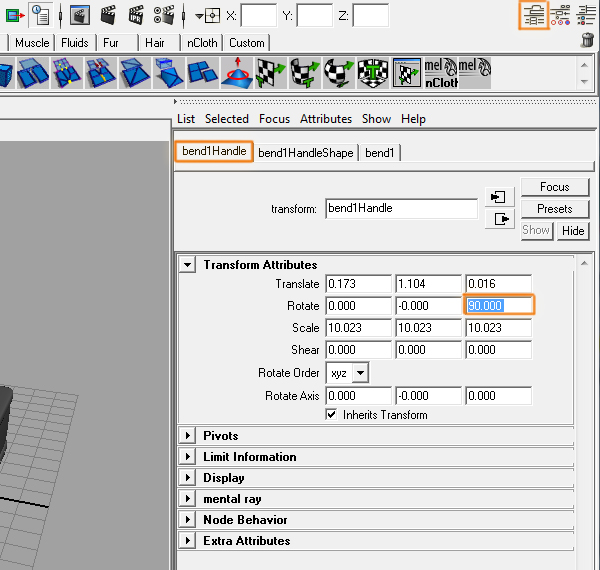Image resolution: width=600 pixels, height=570 pixels.
Task: Open the Attributes menu
Action: click(326, 119)
